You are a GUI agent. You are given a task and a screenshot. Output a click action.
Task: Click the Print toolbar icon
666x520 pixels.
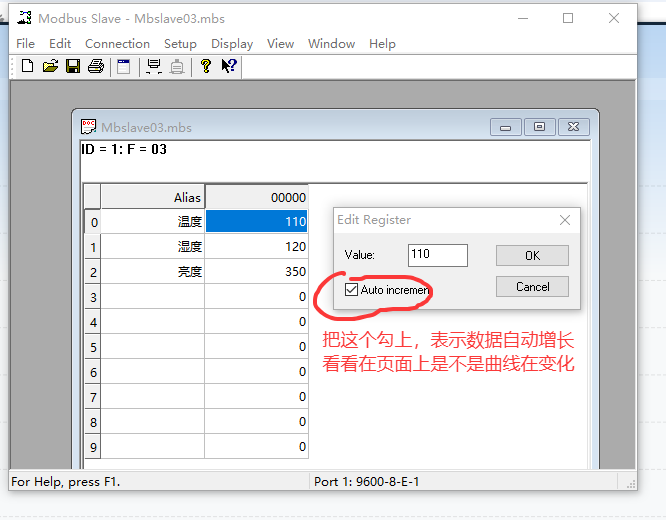tap(96, 66)
